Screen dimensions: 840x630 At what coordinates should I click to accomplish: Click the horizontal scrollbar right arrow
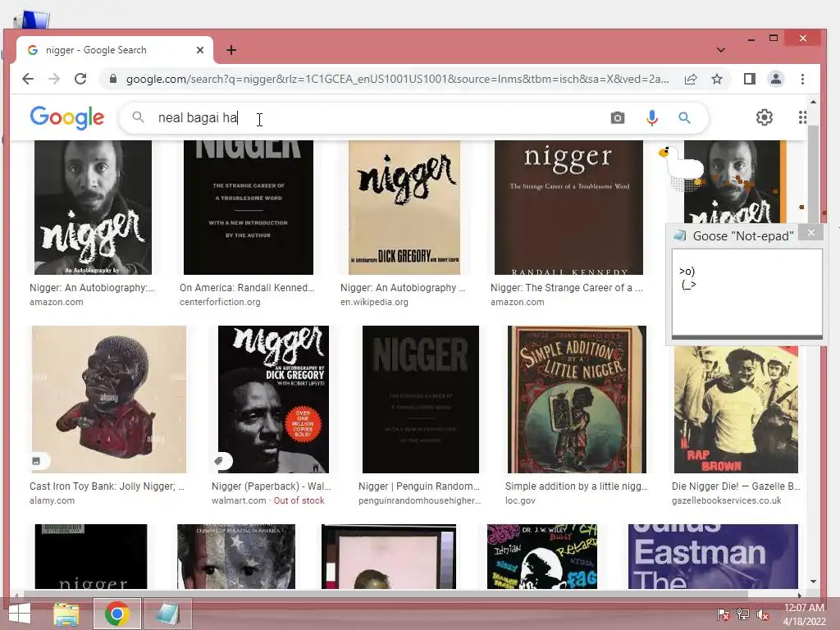click(800, 595)
